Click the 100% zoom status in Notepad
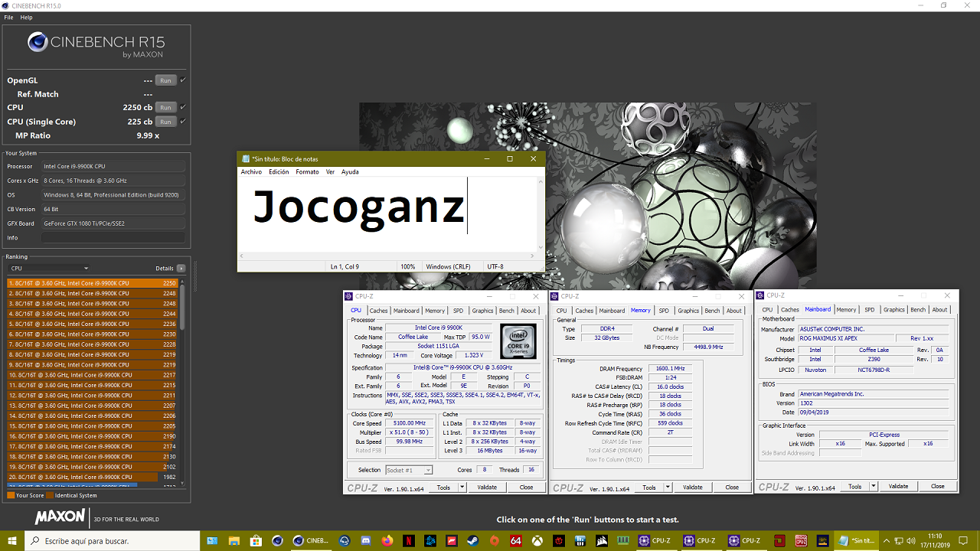The image size is (980, 551). (408, 266)
